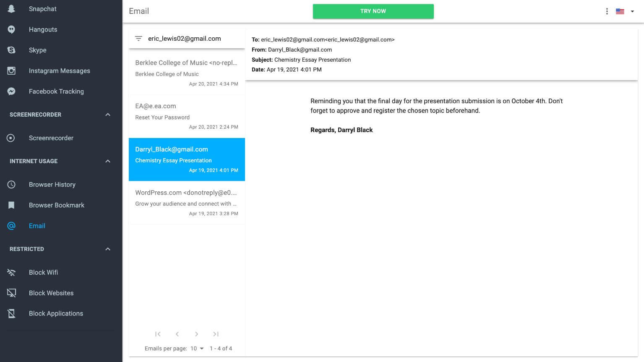Click the From address Darryl_Black@gmail.com
The width and height of the screenshot is (644, 362).
tap(300, 49)
